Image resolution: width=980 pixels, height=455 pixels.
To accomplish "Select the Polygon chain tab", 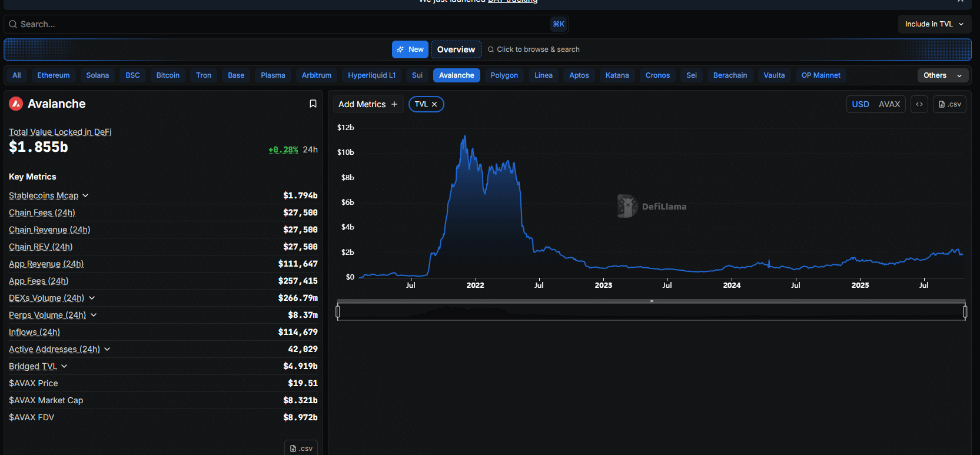I will pyautogui.click(x=504, y=75).
